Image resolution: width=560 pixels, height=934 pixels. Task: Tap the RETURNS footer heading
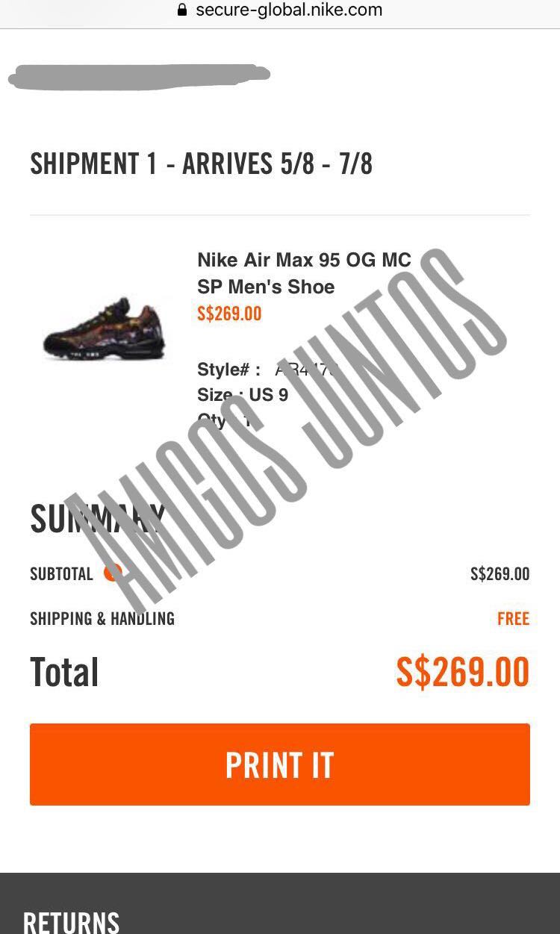click(x=71, y=921)
